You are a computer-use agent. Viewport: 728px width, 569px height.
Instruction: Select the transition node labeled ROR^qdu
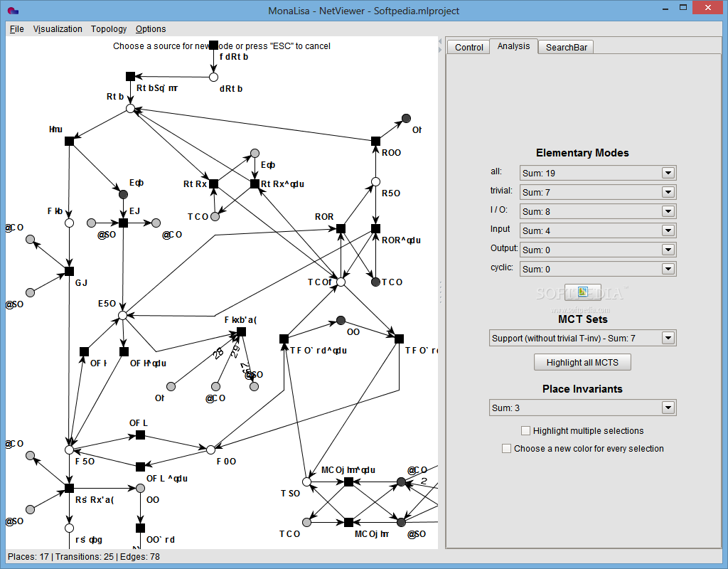(x=375, y=228)
